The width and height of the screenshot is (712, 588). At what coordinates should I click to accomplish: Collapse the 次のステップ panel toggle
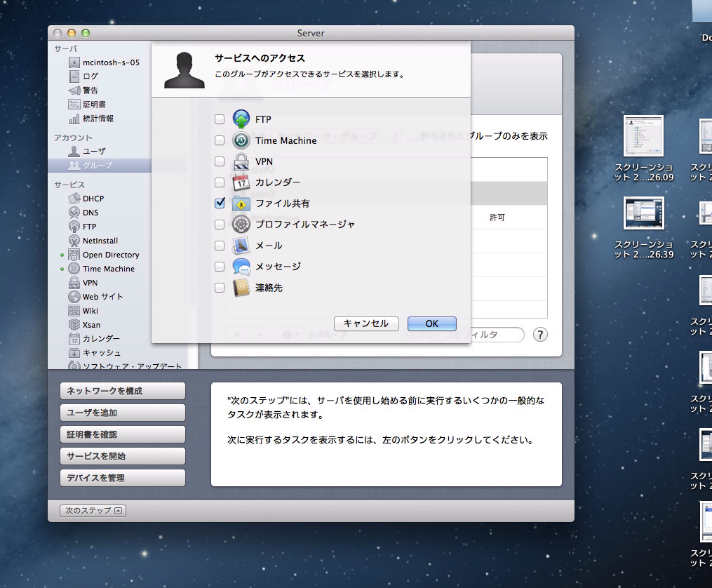point(93,511)
